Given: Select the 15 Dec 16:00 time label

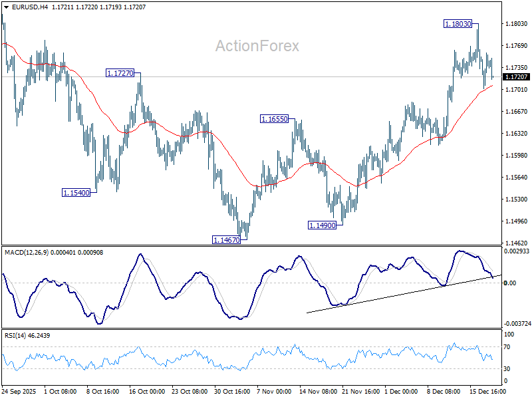Looking at the screenshot, I should click(487, 391).
